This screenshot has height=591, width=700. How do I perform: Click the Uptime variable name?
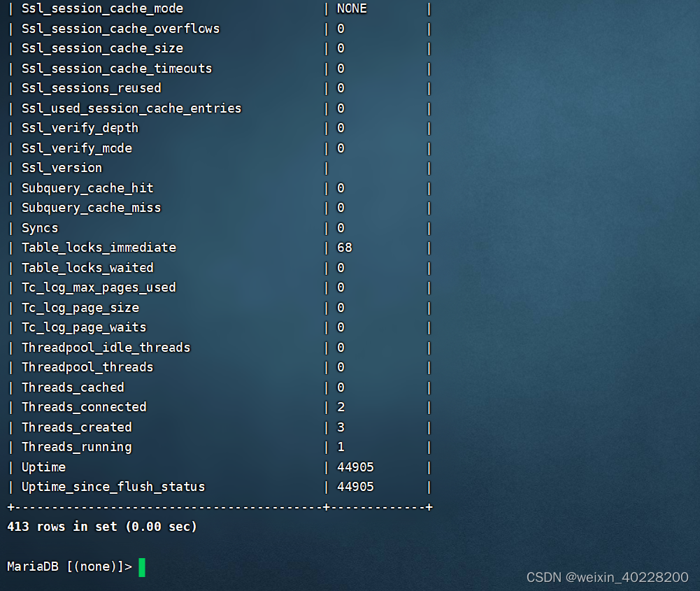[x=44, y=467]
